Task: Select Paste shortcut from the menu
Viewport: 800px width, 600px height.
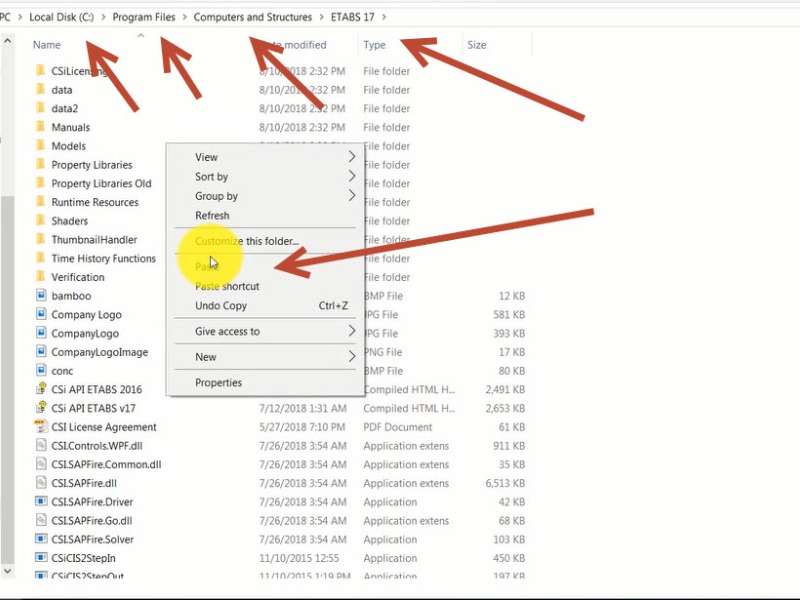Action: click(229, 286)
